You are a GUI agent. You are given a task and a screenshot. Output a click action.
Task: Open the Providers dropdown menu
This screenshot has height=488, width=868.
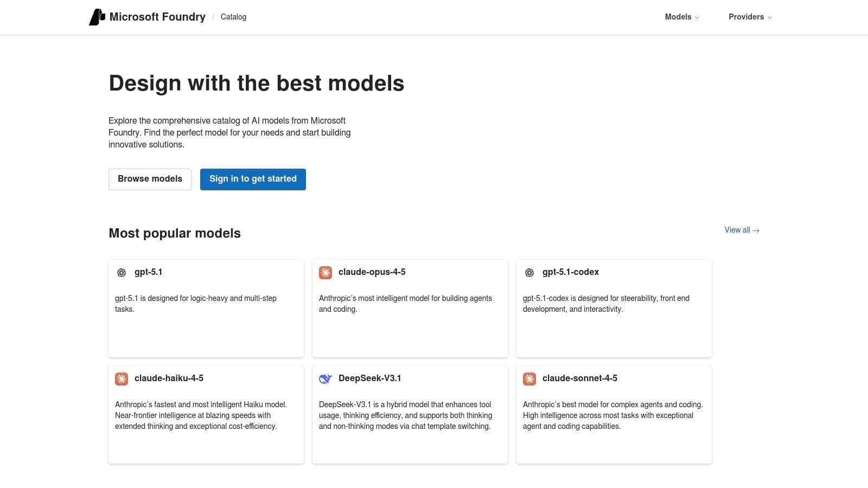pos(750,17)
